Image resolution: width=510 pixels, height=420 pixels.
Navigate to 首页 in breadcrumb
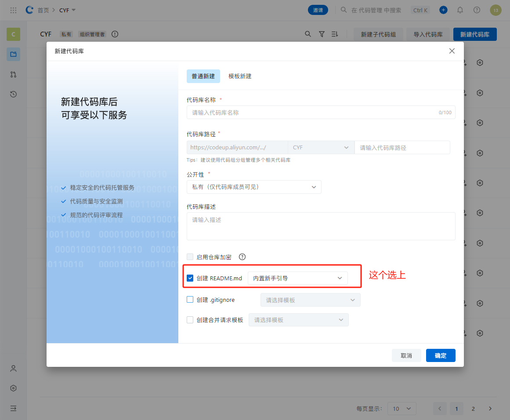[43, 10]
